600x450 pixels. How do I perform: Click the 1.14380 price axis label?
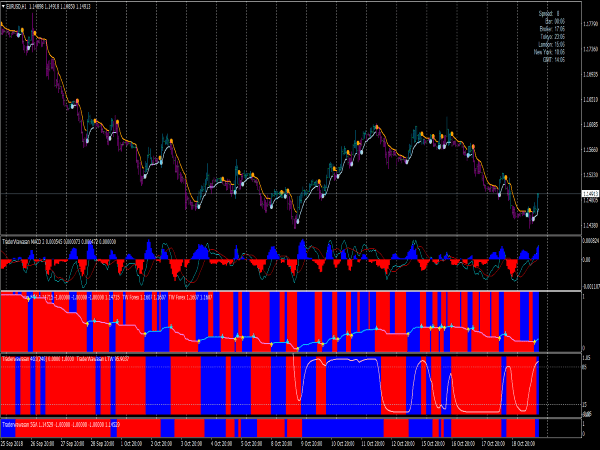pyautogui.click(x=590, y=225)
